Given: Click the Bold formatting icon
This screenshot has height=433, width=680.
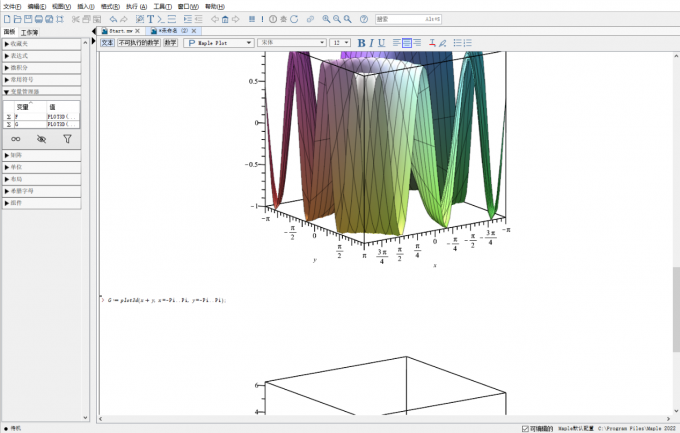Looking at the screenshot, I should coord(362,43).
